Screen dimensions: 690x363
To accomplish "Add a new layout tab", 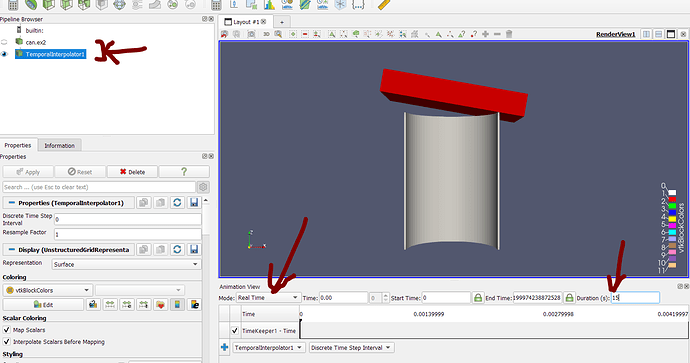I will (282, 22).
